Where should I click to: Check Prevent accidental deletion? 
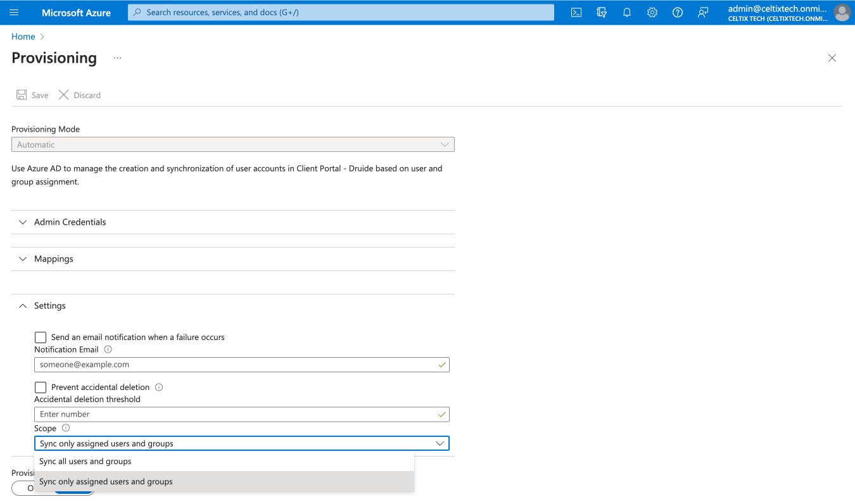tap(41, 387)
